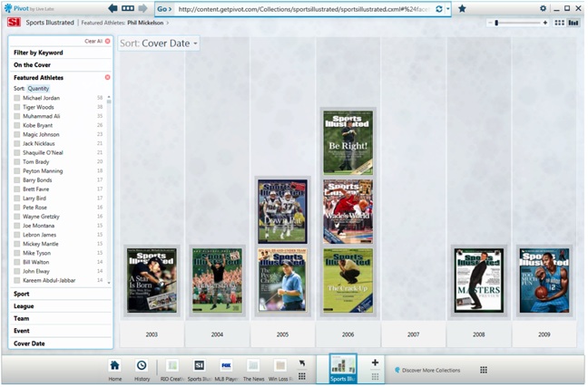Check the Tom Brady checkbox
588x387 pixels.
[x=17, y=162]
